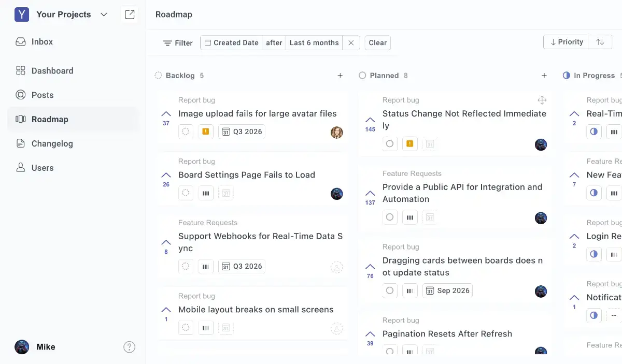
Task: Set priority bars on the Board Settings card
Action: 206,193
